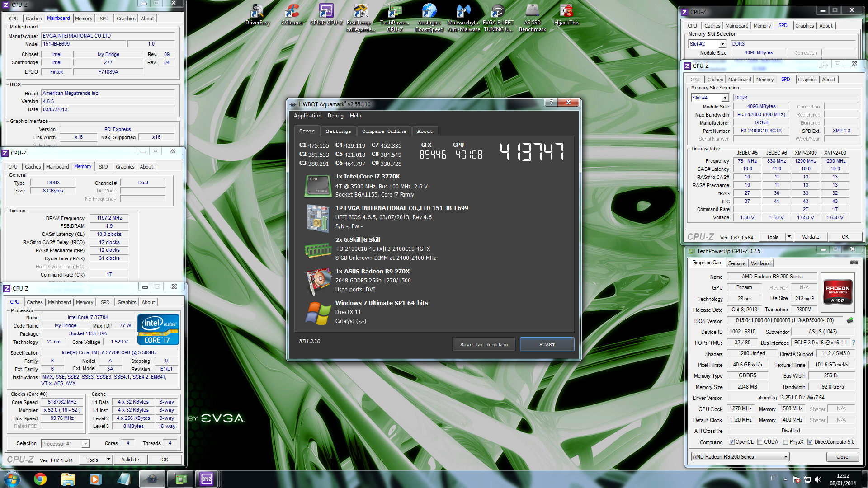Click Save to desktop button

[x=484, y=344]
